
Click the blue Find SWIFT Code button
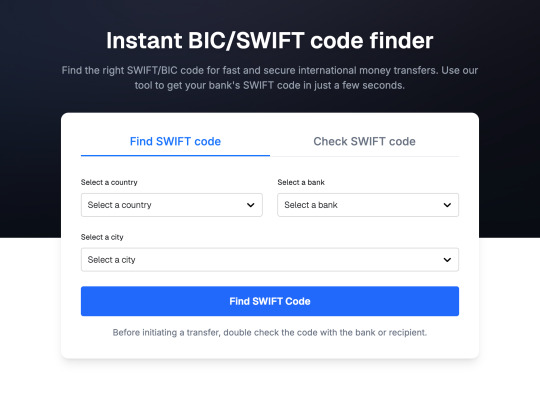tap(270, 301)
